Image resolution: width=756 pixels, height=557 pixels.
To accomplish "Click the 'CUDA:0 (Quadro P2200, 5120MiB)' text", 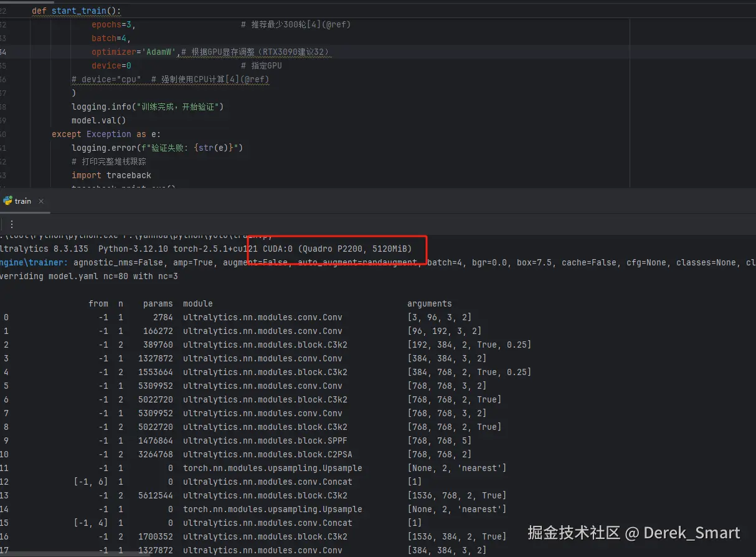I will [337, 249].
